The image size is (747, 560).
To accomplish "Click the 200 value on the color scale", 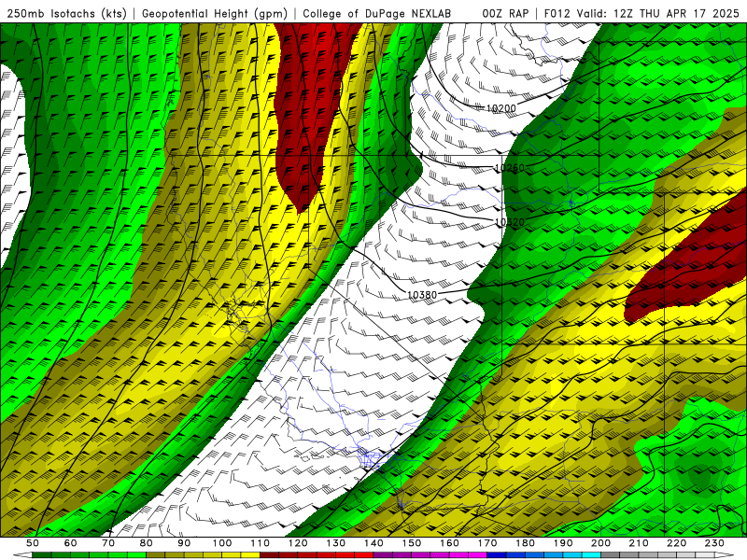I will (600, 543).
